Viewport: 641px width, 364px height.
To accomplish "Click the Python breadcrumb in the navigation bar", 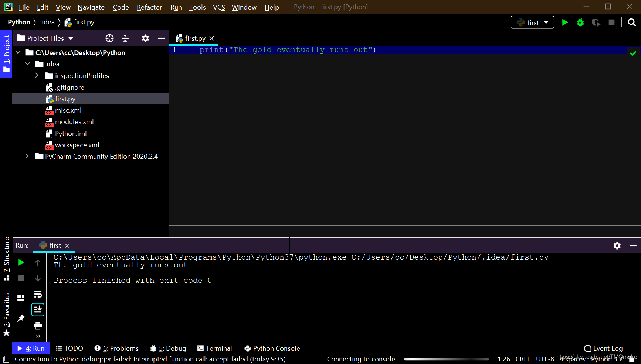I will [19, 22].
